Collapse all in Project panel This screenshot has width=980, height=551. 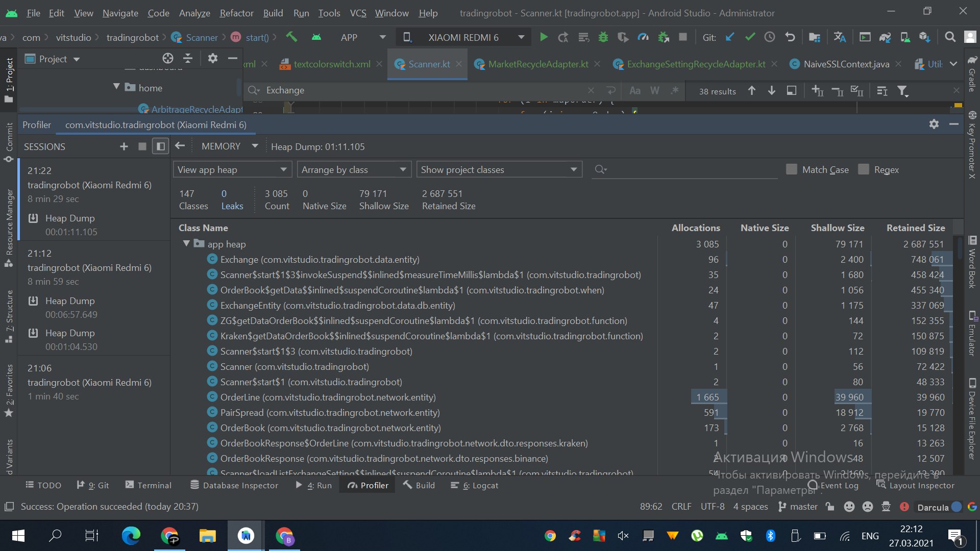pyautogui.click(x=188, y=59)
